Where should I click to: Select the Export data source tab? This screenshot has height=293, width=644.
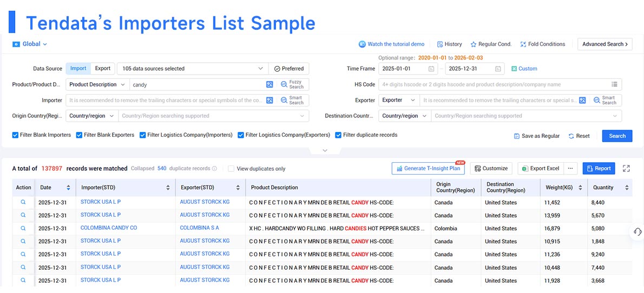pyautogui.click(x=103, y=69)
